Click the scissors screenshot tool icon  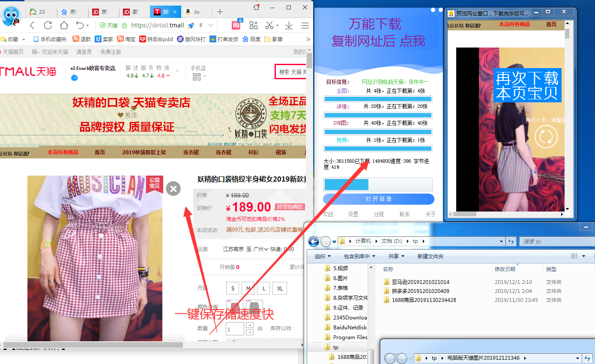(269, 25)
